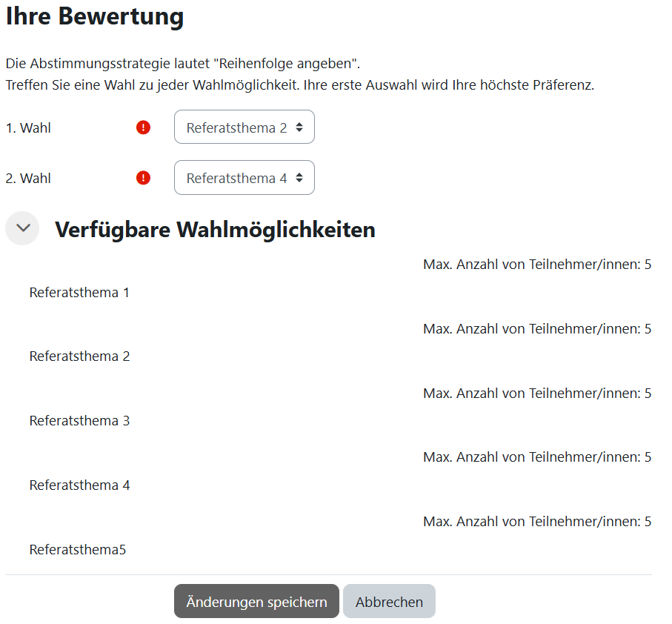
Task: Click the 2. Wahl label text
Action: 28,178
